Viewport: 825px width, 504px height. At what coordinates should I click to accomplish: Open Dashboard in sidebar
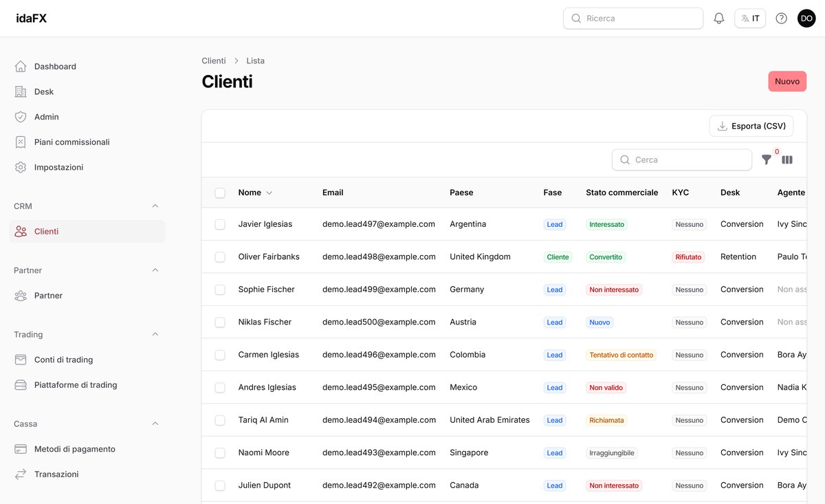pos(87,67)
